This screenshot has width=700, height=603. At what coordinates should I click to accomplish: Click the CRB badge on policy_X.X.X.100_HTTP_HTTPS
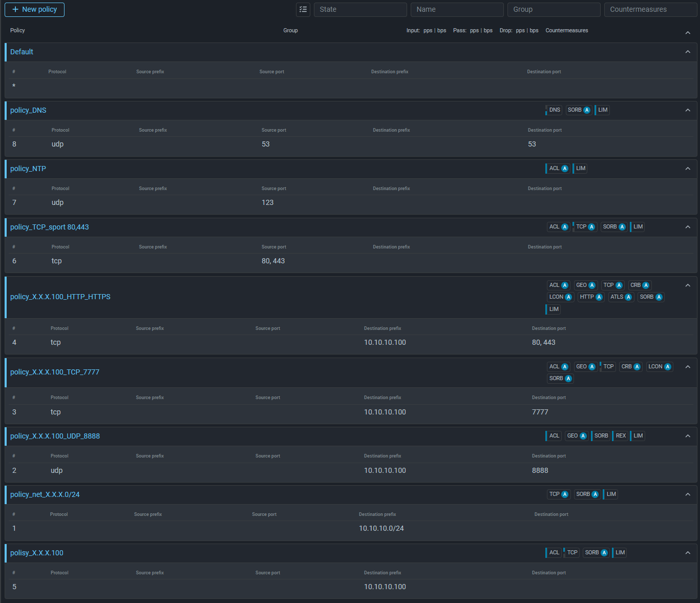[x=640, y=285]
